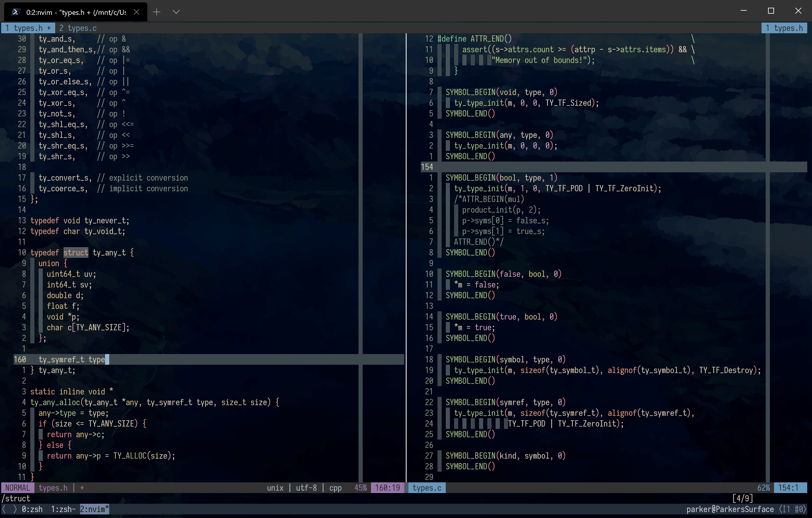Click the "Memory out of bounds!" string
The height and width of the screenshot is (518, 812).
click(539, 60)
